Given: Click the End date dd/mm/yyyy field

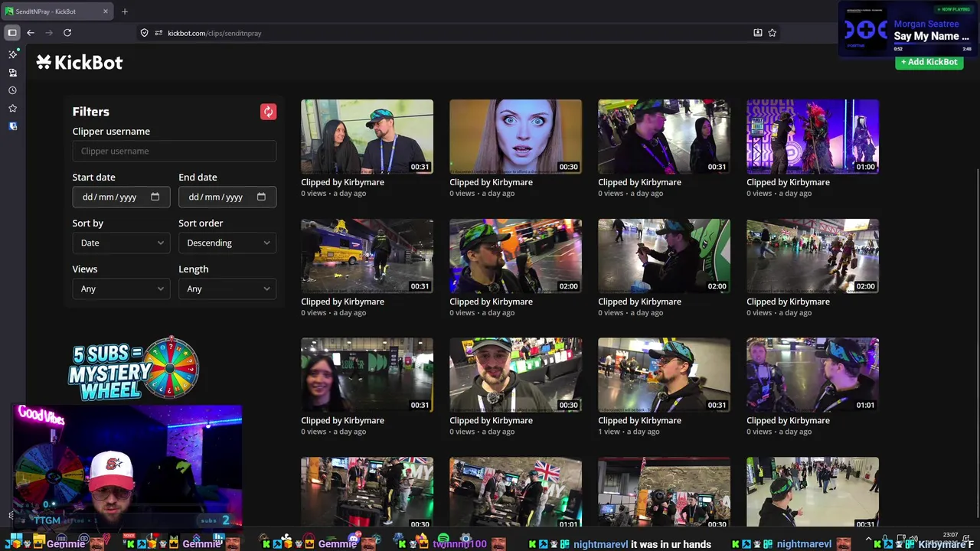Looking at the screenshot, I should coord(227,197).
